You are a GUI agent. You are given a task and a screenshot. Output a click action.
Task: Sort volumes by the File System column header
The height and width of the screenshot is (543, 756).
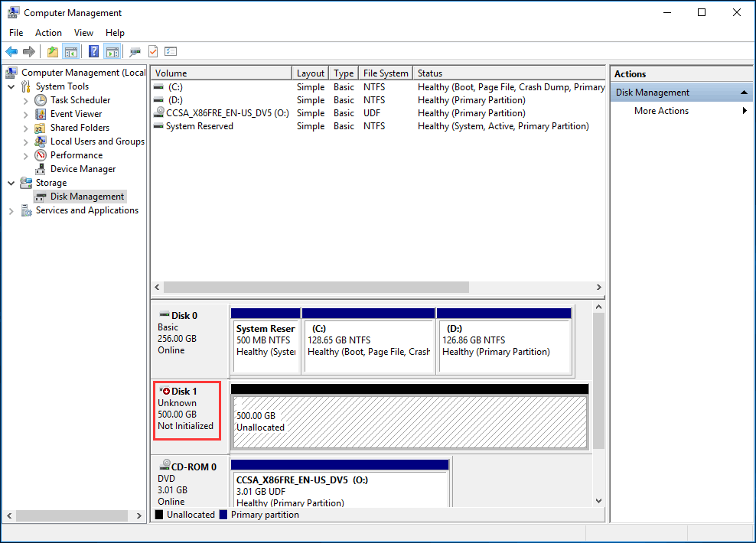click(x=386, y=73)
